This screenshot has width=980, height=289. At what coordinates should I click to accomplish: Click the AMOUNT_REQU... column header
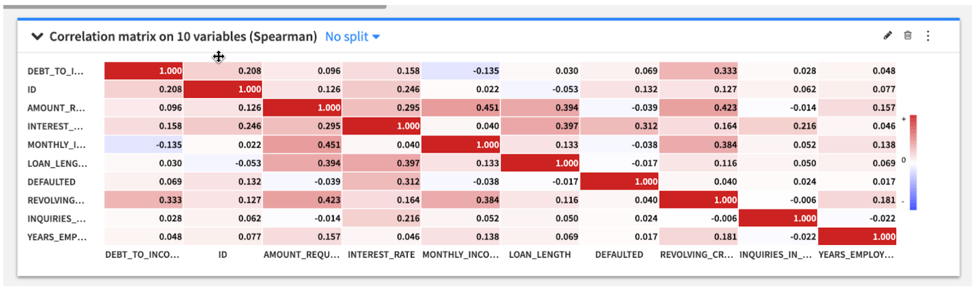(x=301, y=255)
